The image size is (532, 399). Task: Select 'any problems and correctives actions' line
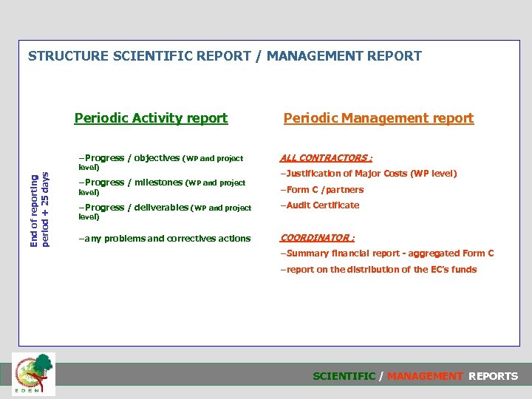point(165,239)
